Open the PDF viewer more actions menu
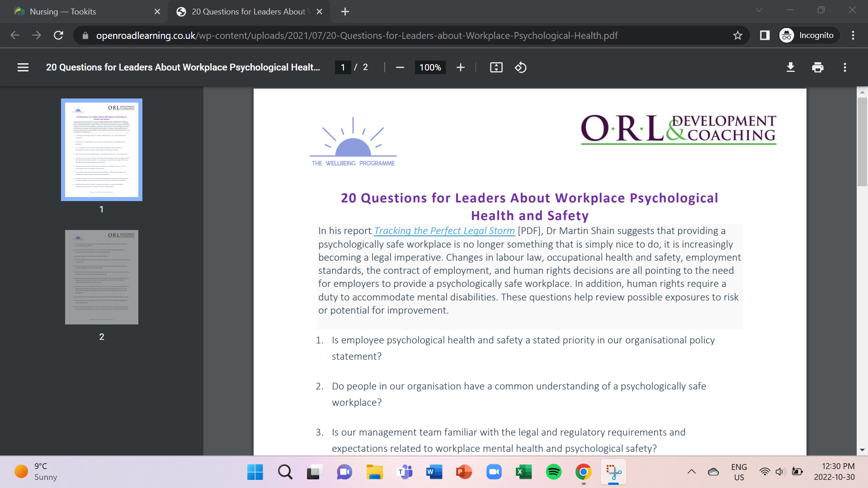 pyautogui.click(x=844, y=67)
